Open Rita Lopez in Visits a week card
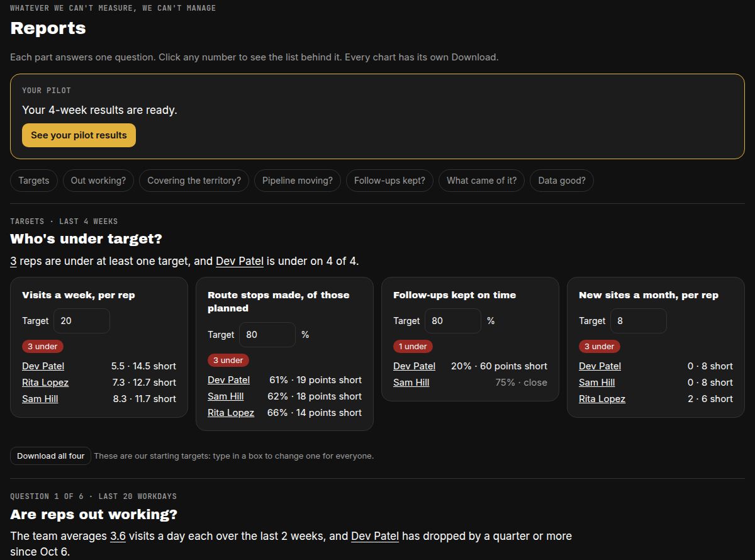 [x=45, y=383]
